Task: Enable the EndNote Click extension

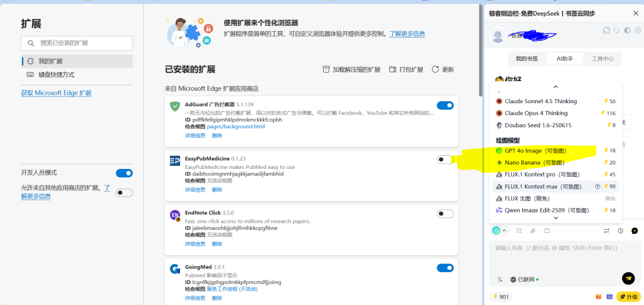Action: [x=445, y=213]
